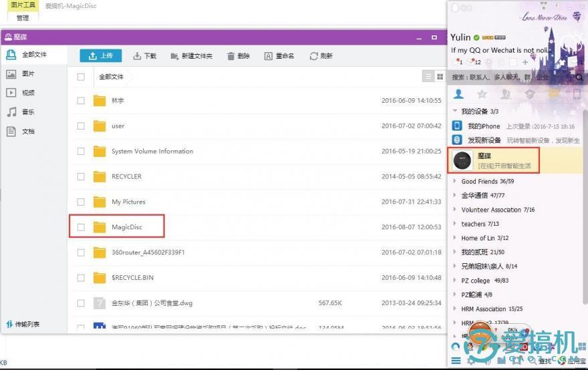Check the box for the 林宇 folder
Screen dimensions: 588x370
tap(81, 100)
